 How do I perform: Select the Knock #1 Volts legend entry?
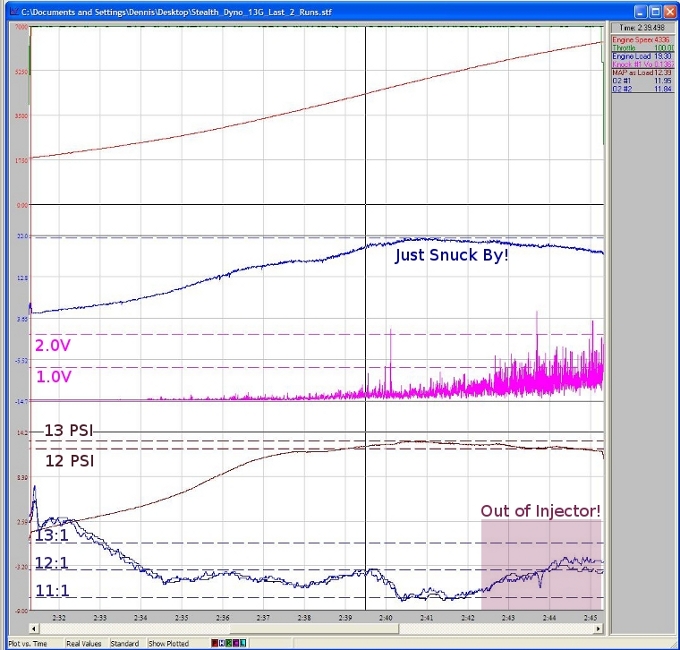tap(642, 64)
